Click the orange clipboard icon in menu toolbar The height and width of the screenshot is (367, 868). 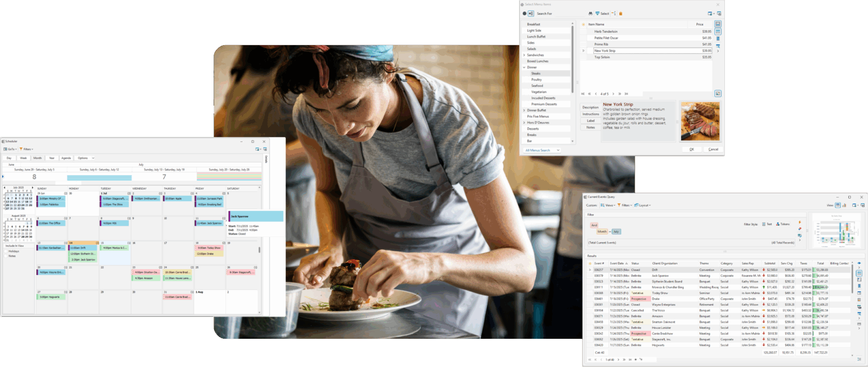point(620,14)
